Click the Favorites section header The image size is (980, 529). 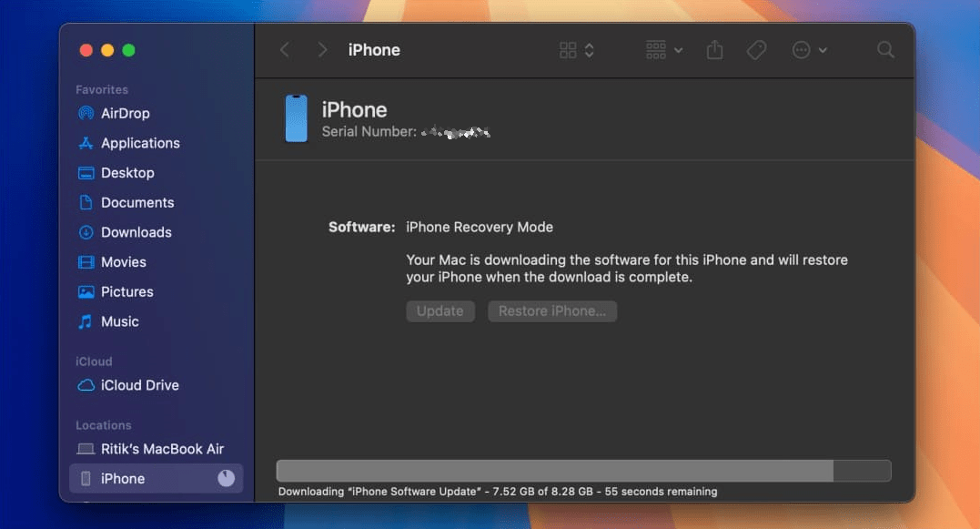click(102, 89)
